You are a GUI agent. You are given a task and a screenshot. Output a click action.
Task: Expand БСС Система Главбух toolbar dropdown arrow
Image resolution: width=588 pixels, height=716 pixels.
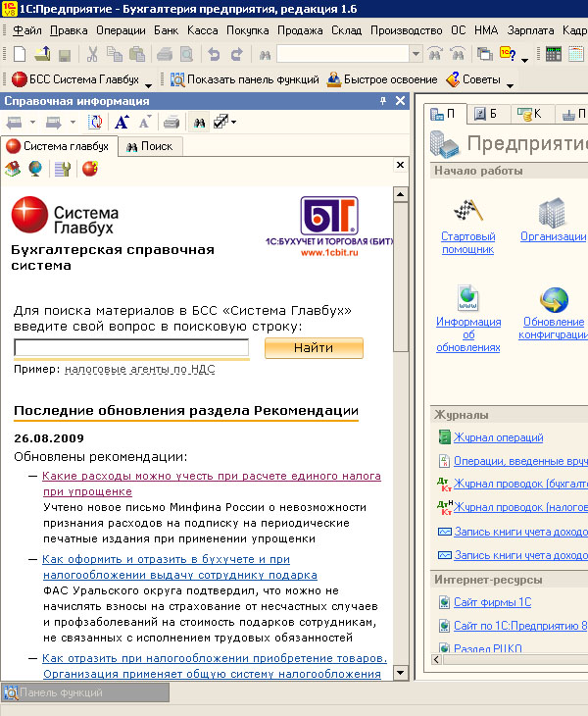click(148, 85)
